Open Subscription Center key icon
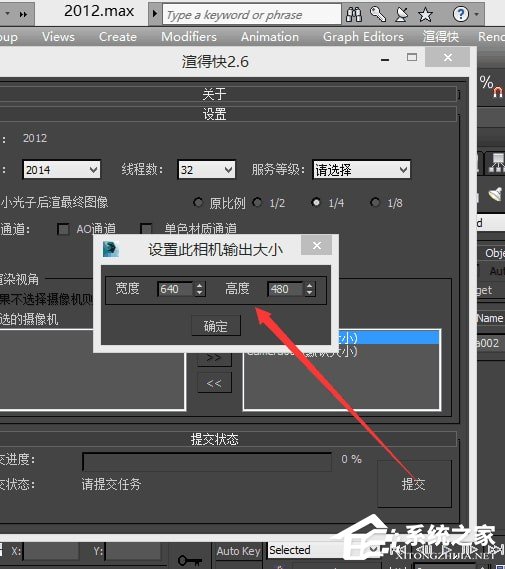 tap(377, 15)
